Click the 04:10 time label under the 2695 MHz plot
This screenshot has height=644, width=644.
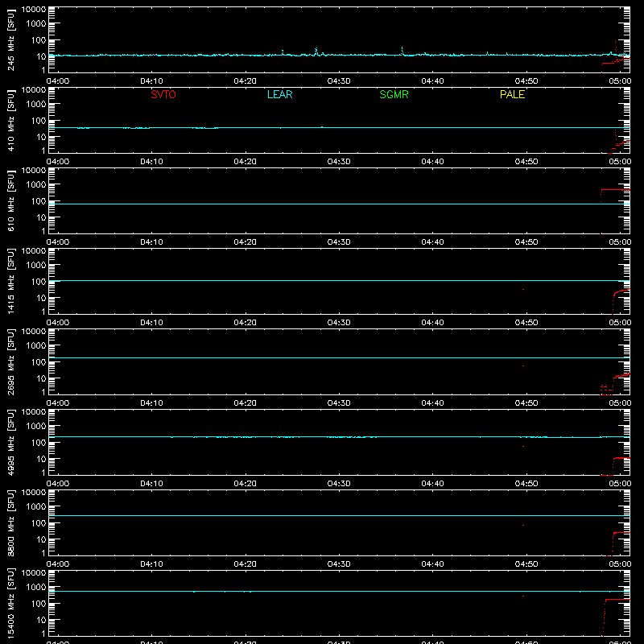pyautogui.click(x=151, y=403)
